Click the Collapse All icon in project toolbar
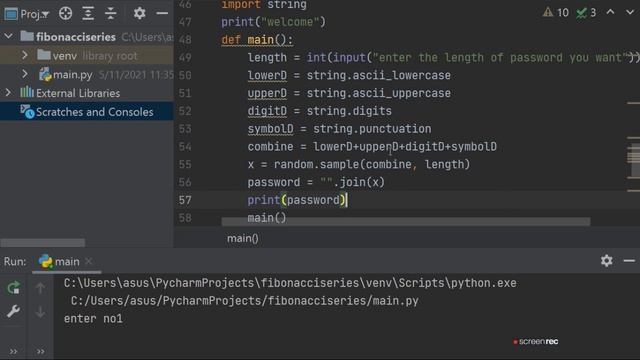Viewport: 640px width, 360px height. pyautogui.click(x=111, y=13)
